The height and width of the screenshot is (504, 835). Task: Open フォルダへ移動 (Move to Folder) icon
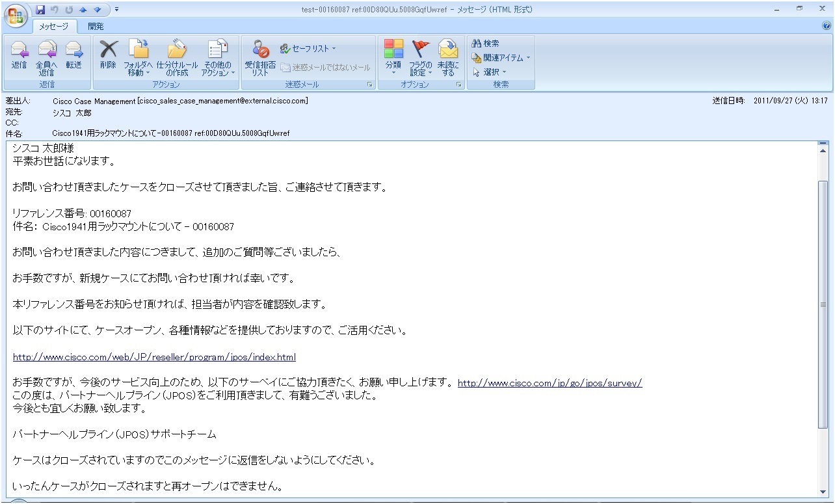tap(138, 57)
